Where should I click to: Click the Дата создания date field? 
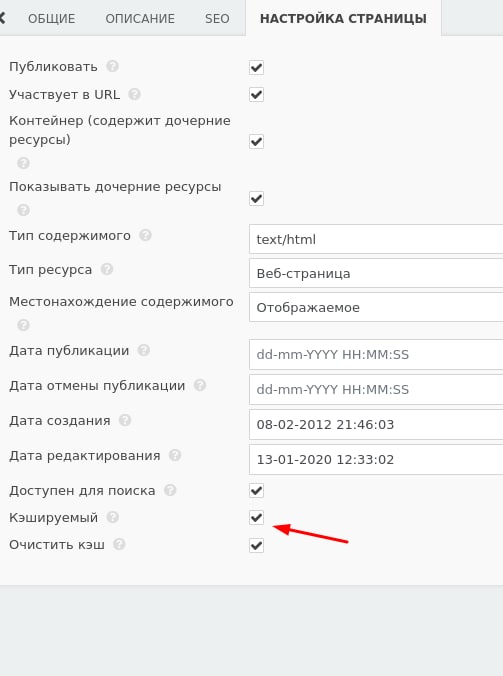point(376,425)
